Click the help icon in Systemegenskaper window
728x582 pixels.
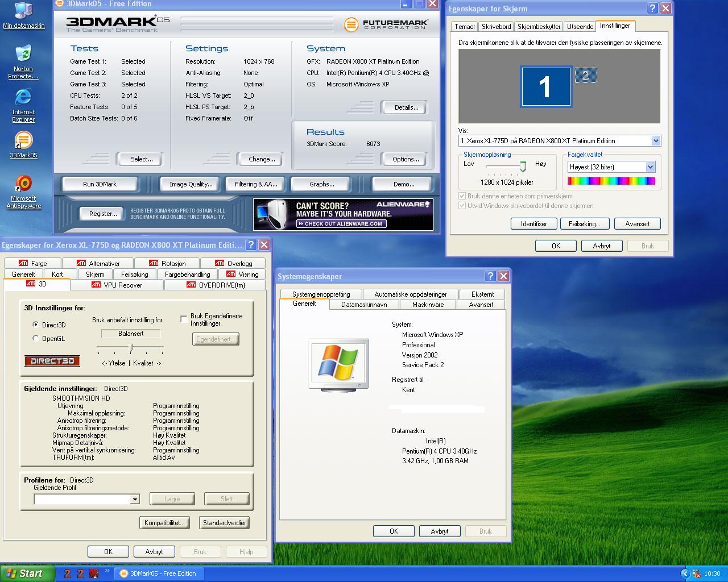tap(490, 276)
